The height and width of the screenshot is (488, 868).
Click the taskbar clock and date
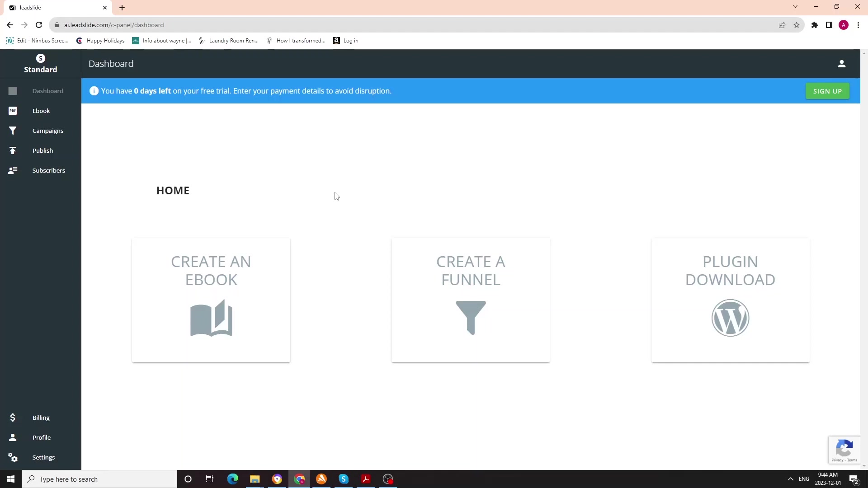pyautogui.click(x=828, y=479)
